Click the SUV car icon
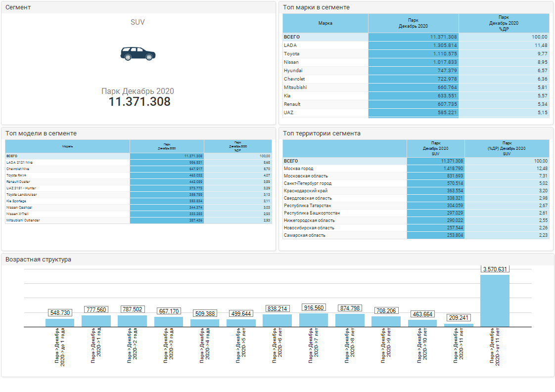The width and height of the screenshot is (555, 392). pos(138,53)
